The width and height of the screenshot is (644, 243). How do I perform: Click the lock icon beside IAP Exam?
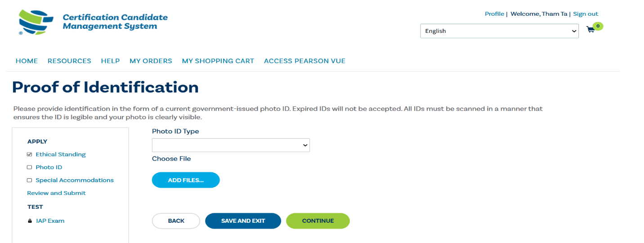coord(30,221)
